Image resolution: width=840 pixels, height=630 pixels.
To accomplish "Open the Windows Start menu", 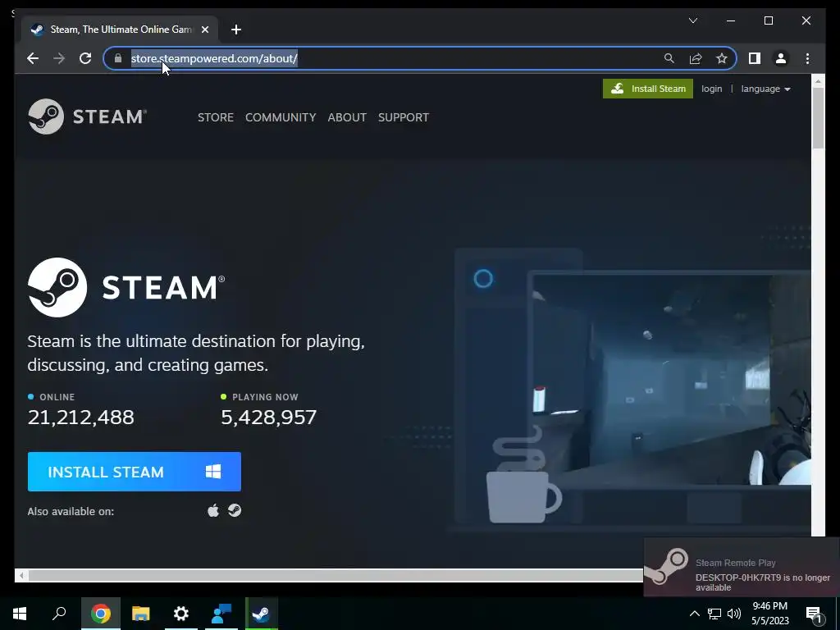I will tap(20, 614).
